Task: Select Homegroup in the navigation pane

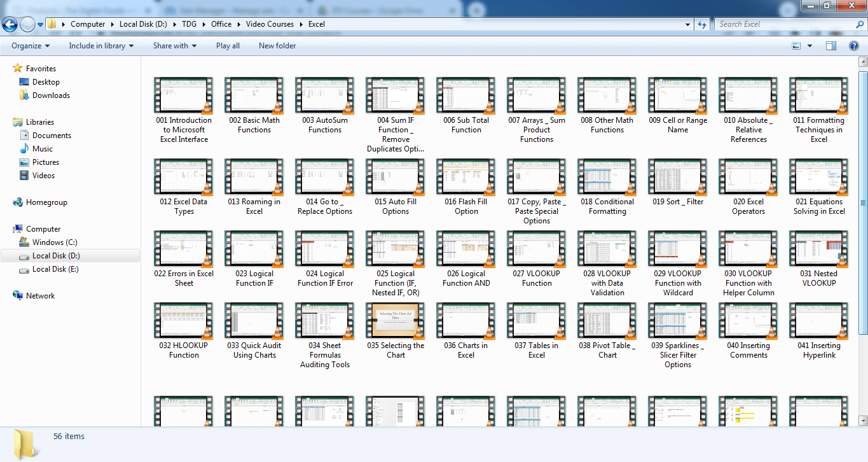Action: click(46, 202)
